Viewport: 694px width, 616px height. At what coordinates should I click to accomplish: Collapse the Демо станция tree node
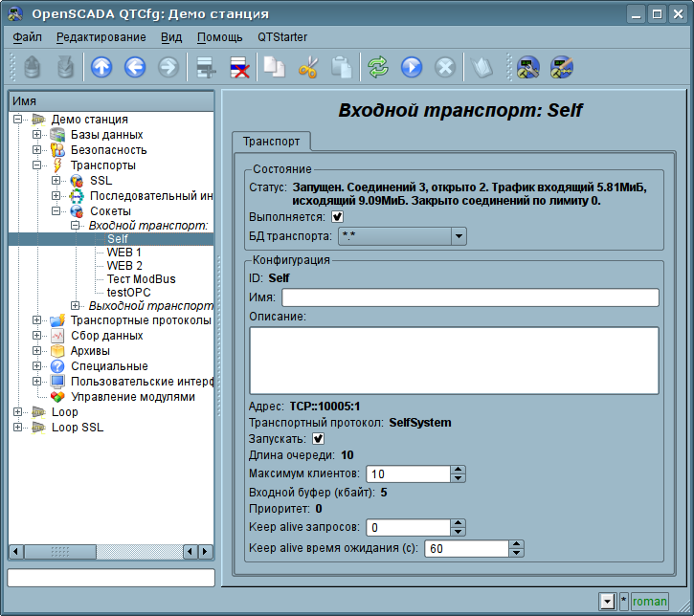coord(17,119)
